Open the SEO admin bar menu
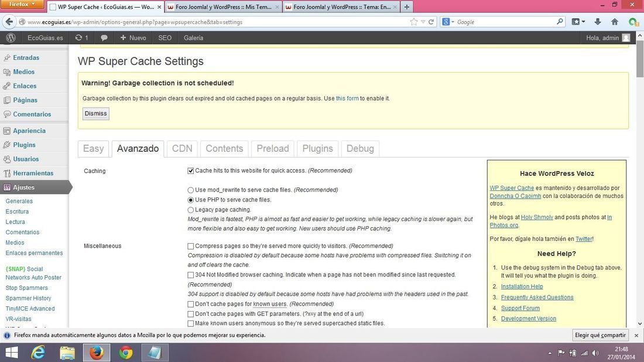 [165, 38]
